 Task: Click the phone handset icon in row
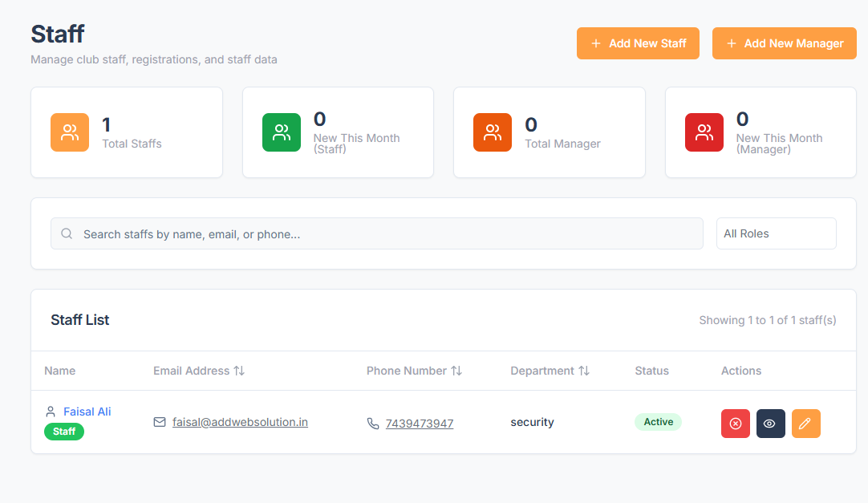tap(373, 424)
